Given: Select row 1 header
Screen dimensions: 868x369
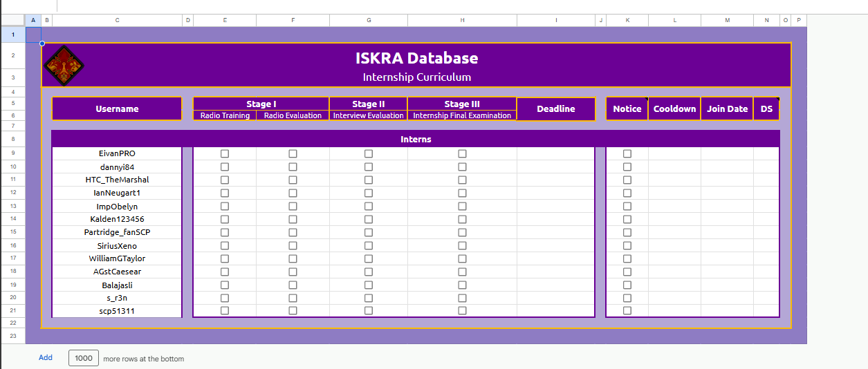Looking at the screenshot, I should 12,34.
